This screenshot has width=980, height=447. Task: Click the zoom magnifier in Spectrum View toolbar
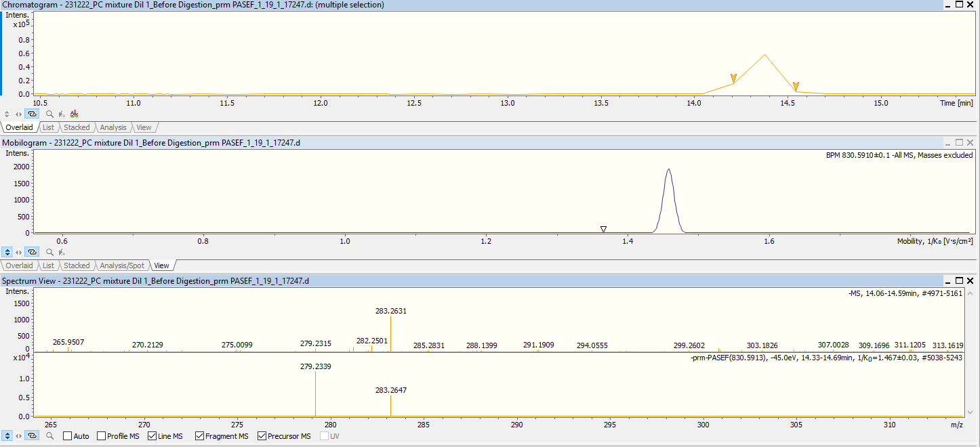(49, 436)
